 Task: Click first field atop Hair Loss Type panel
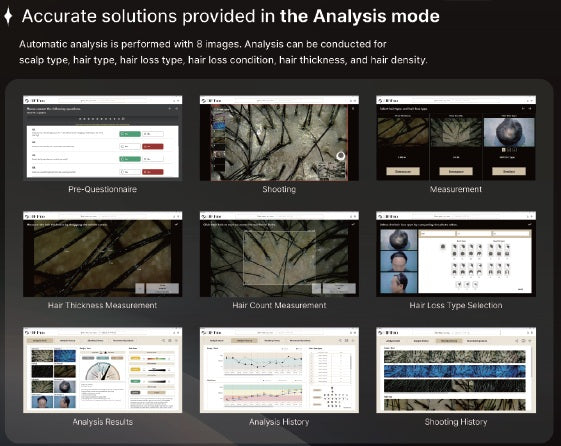coord(437,234)
